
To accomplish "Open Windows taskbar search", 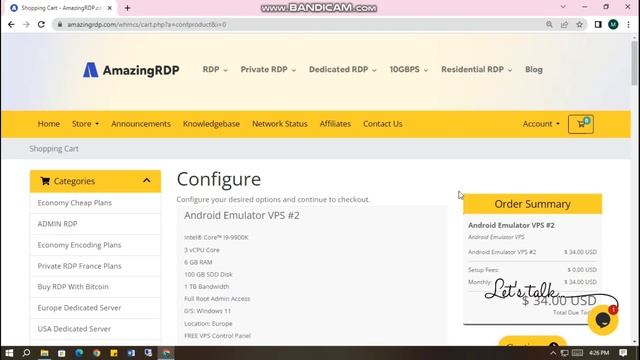I will [27, 353].
